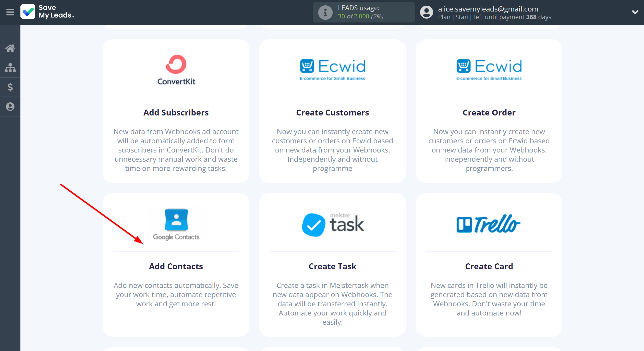Image resolution: width=644 pixels, height=351 pixels.
Task: Choose the Add Contacts option
Action: [176, 266]
